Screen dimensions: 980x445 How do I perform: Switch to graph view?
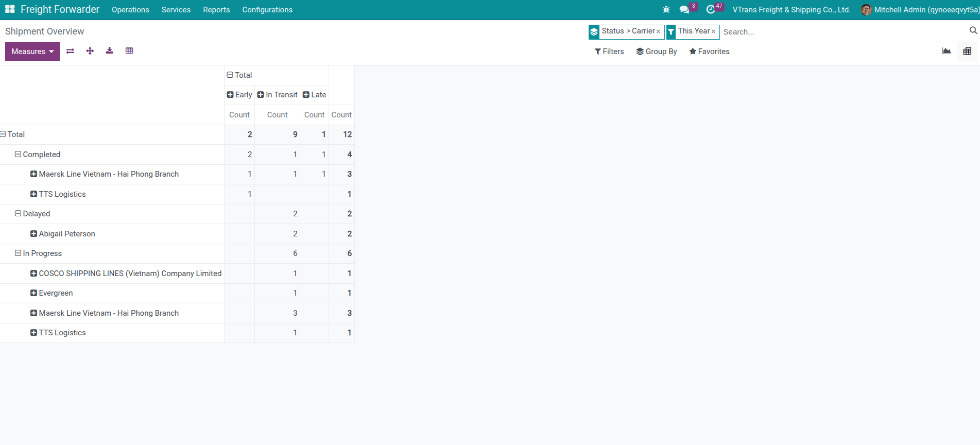coord(947,51)
